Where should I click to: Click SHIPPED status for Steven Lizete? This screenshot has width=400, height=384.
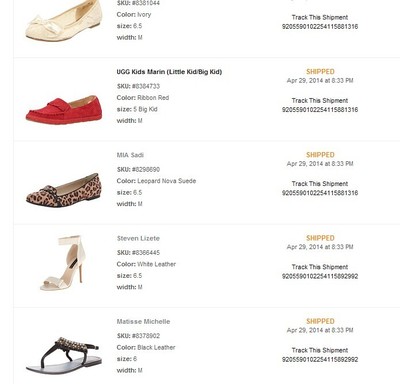(320, 238)
